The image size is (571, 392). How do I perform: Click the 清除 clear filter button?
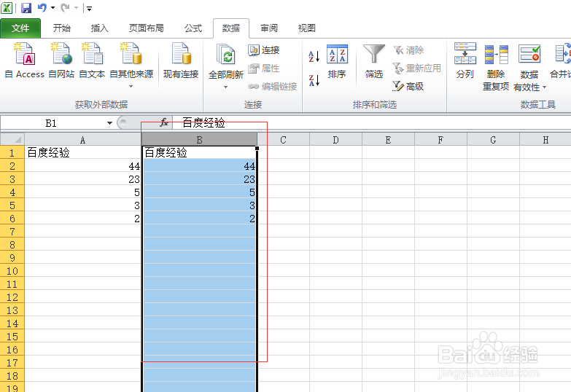pos(408,50)
